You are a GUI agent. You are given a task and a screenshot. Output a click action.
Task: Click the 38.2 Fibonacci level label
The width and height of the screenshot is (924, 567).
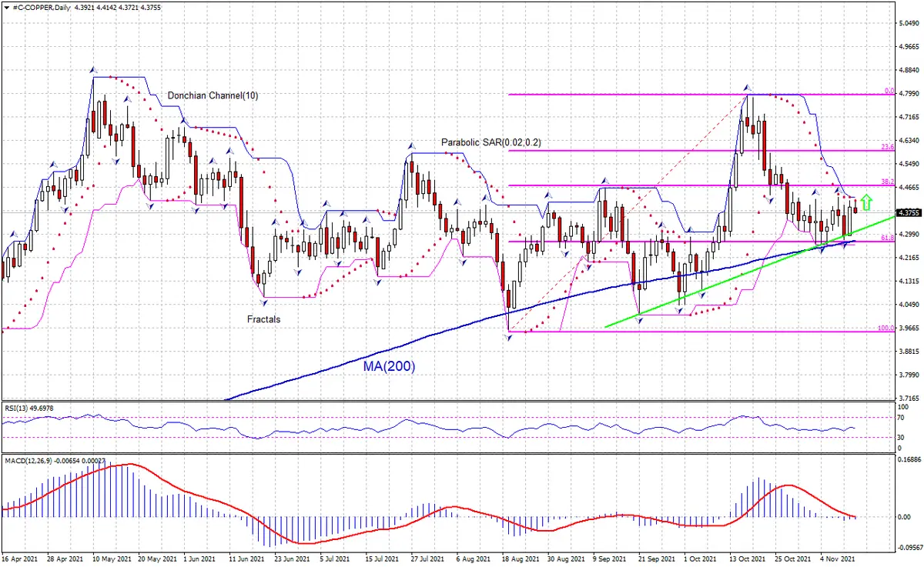pos(886,181)
